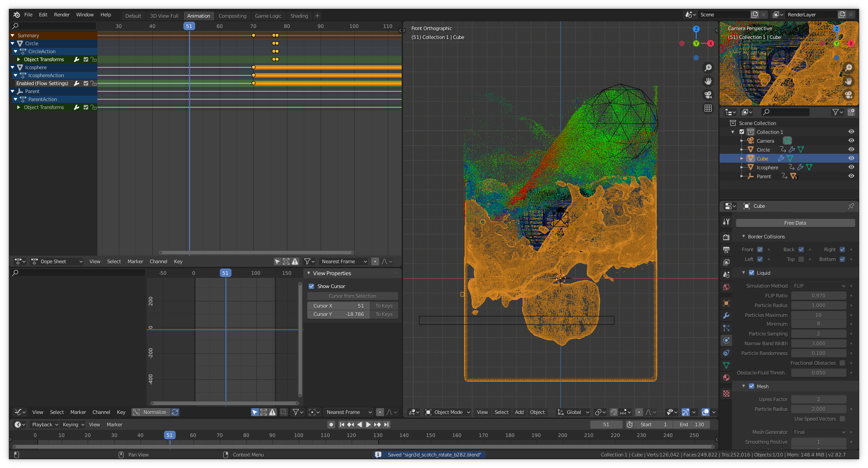The image size is (868, 468).
Task: Play animation forward
Action: point(368,425)
